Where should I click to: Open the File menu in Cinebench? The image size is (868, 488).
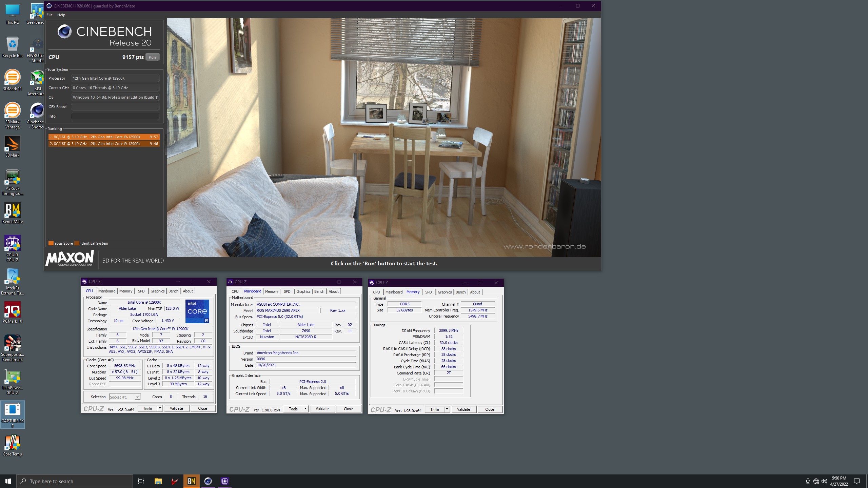(x=50, y=15)
